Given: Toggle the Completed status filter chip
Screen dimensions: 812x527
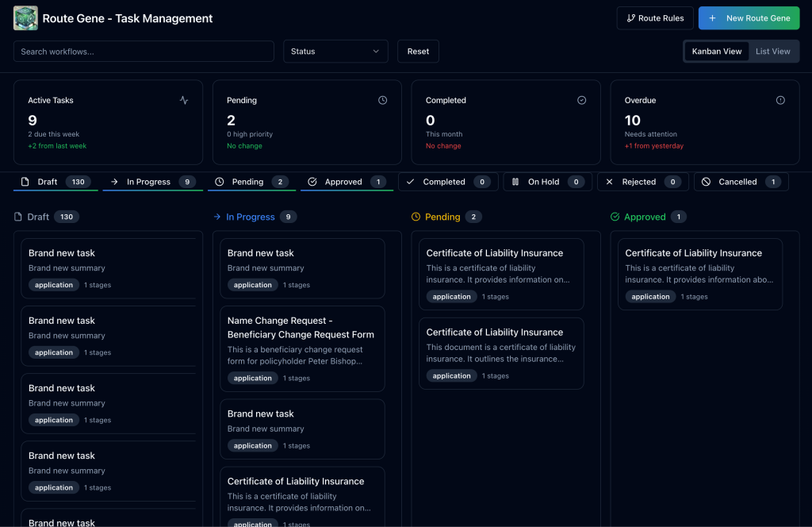Looking at the screenshot, I should coord(448,182).
